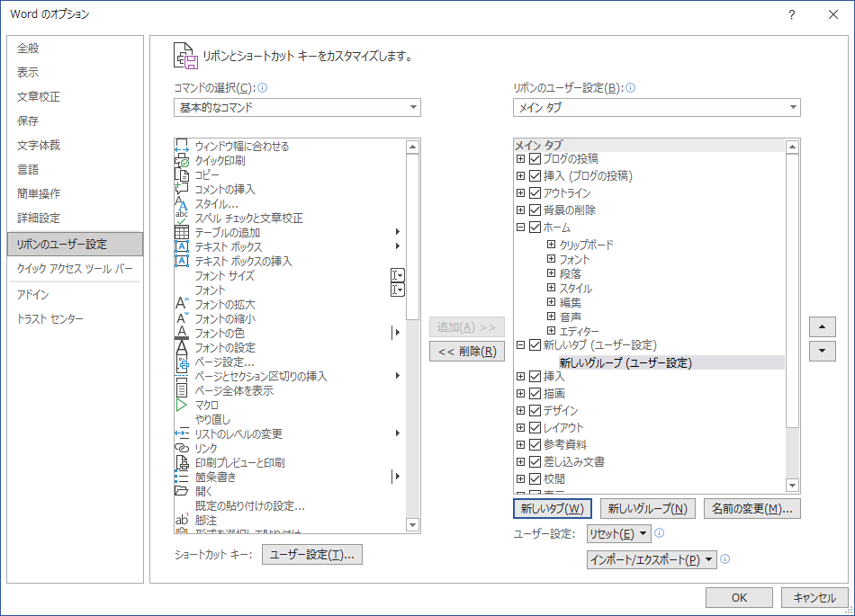The width and height of the screenshot is (855, 616).
Task: Click scroll-down arrow of tabs list
Action: tap(792, 485)
